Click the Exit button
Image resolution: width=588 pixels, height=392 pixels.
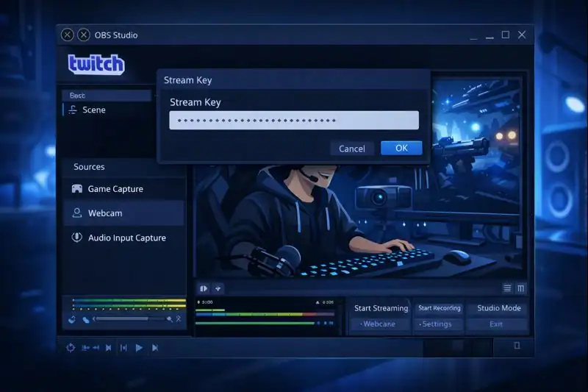click(x=496, y=324)
